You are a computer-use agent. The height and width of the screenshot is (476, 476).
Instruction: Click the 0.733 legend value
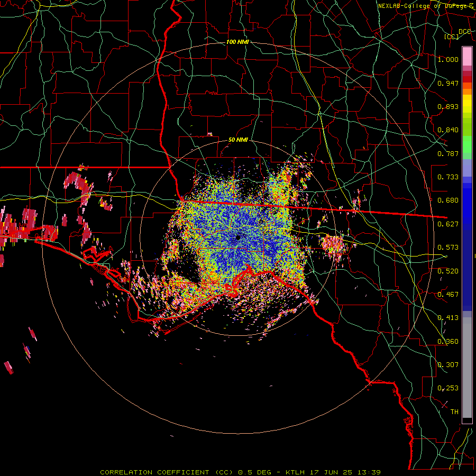448,177
